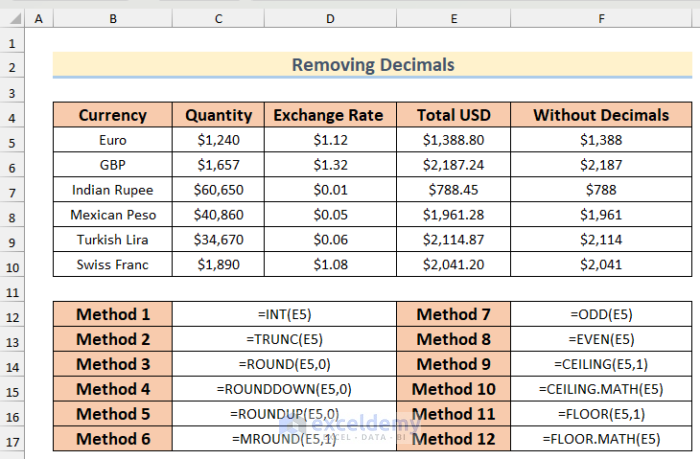Select the Method 7 label cell
Viewport: 700px width, 459px height.
pyautogui.click(x=454, y=314)
